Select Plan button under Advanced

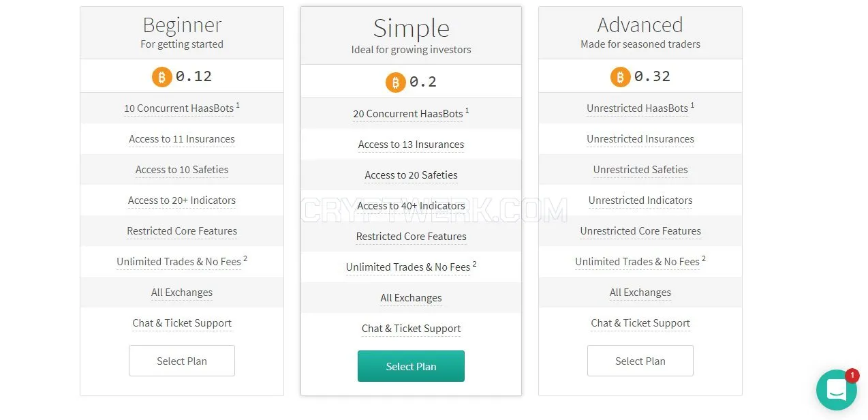click(640, 361)
